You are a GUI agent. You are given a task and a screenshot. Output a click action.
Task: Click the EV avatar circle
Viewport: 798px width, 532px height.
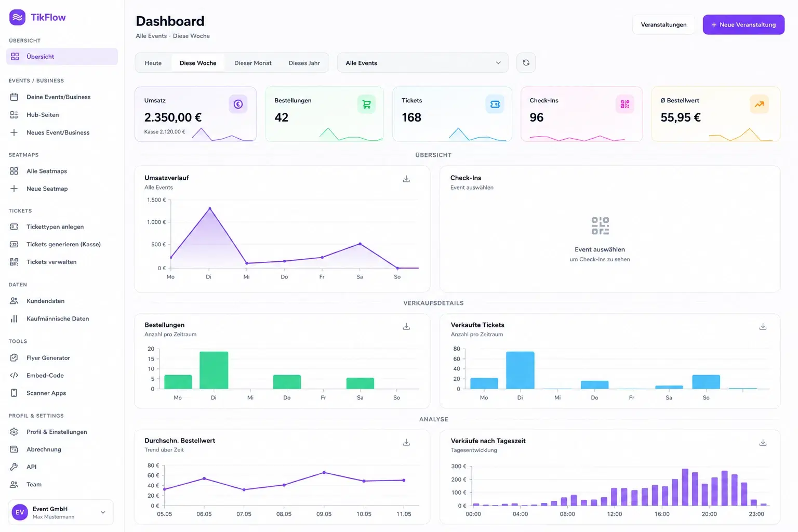(20, 512)
